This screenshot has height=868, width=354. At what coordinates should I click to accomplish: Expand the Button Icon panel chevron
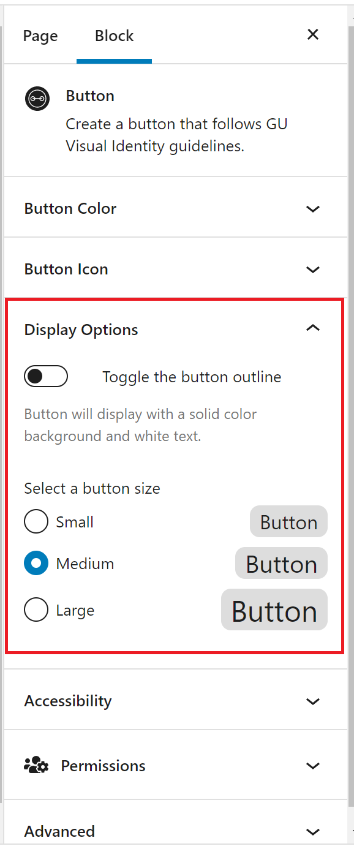[313, 270]
